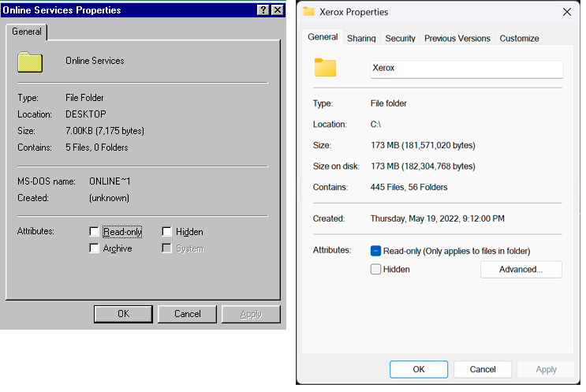The height and width of the screenshot is (392, 586).
Task: Click the Xerox Properties title text
Action: coord(353,12)
